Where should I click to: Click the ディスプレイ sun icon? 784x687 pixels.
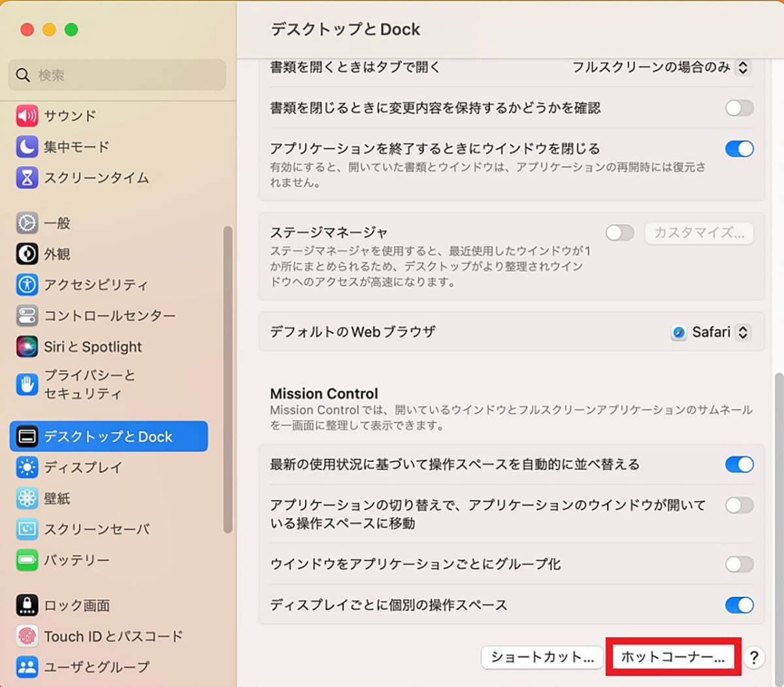point(27,467)
